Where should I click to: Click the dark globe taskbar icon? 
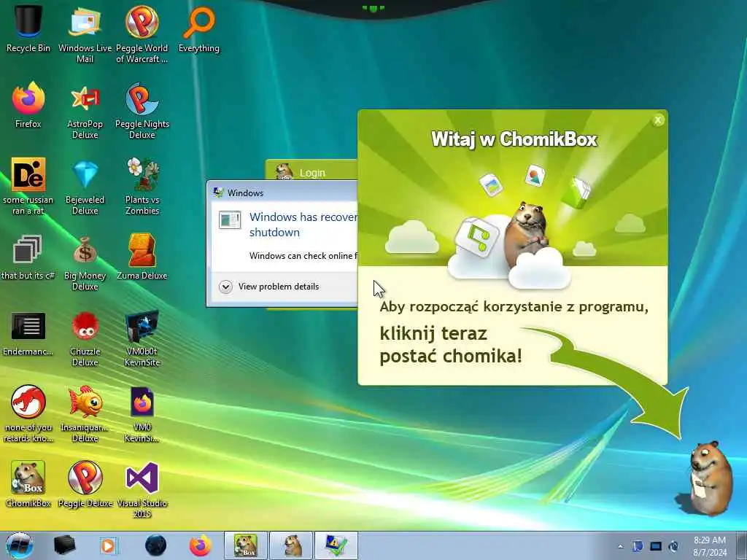156,545
